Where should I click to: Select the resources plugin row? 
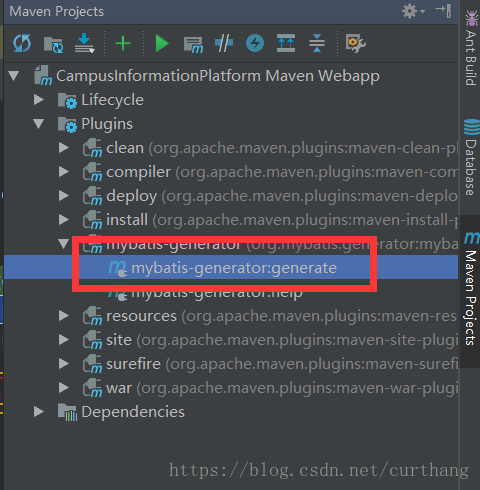pos(231,316)
